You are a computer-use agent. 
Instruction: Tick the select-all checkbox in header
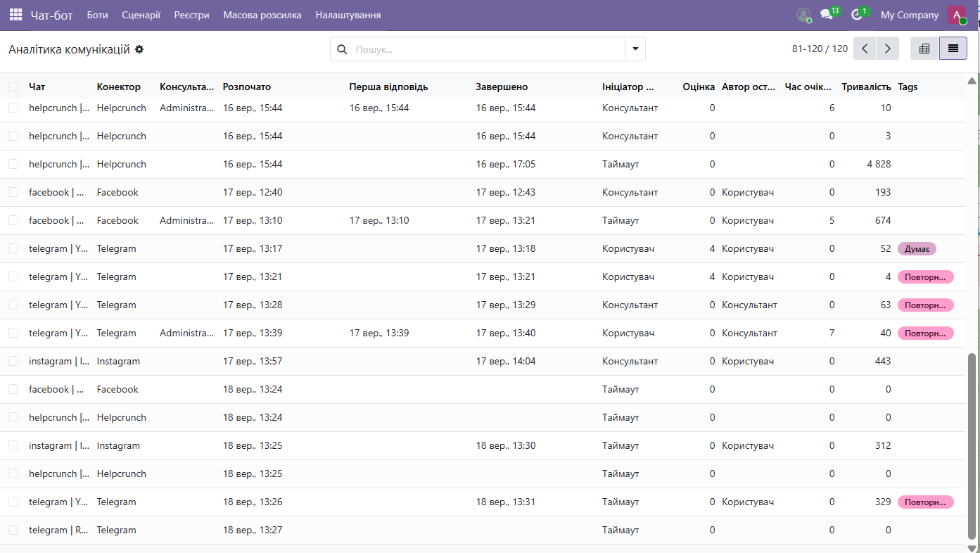click(13, 87)
